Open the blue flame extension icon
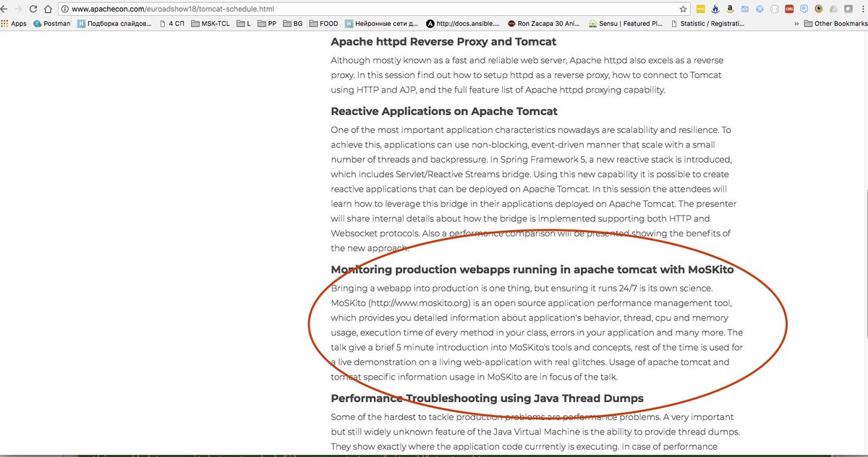 (x=715, y=9)
